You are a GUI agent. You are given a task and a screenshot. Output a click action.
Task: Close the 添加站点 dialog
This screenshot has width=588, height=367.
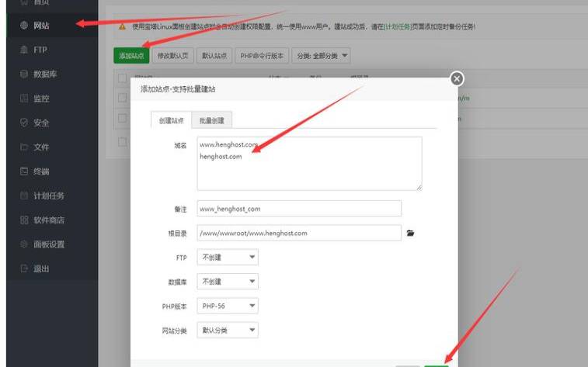457,78
